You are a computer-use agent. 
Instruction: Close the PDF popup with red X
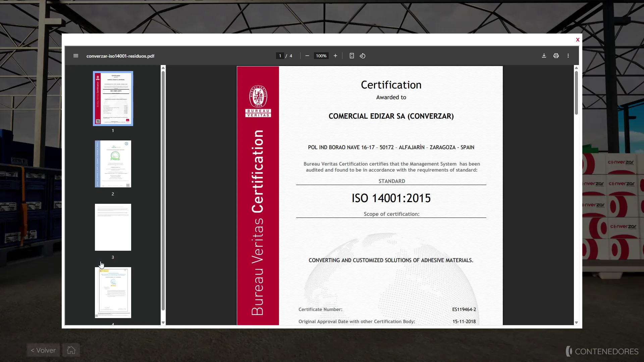coord(578,40)
